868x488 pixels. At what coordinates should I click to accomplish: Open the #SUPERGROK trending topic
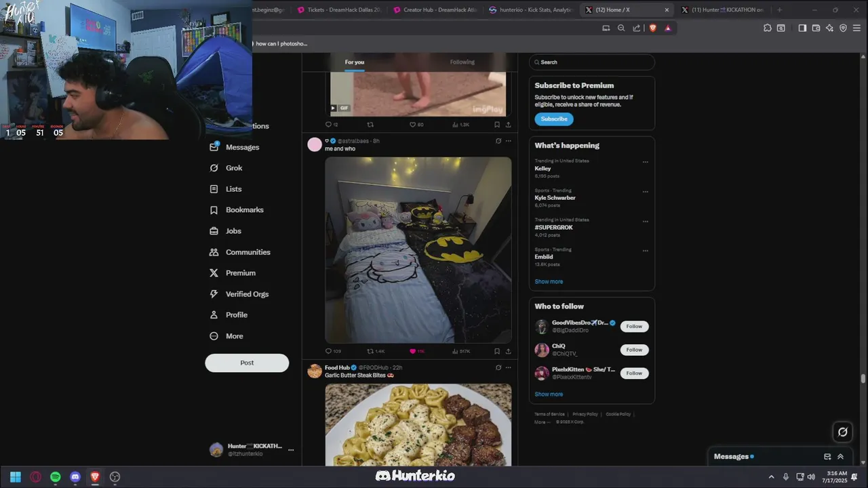click(x=553, y=228)
